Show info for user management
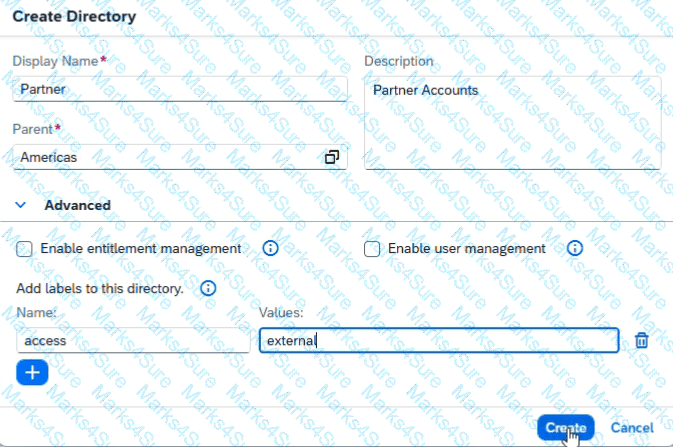The image size is (673, 447). pos(575,248)
